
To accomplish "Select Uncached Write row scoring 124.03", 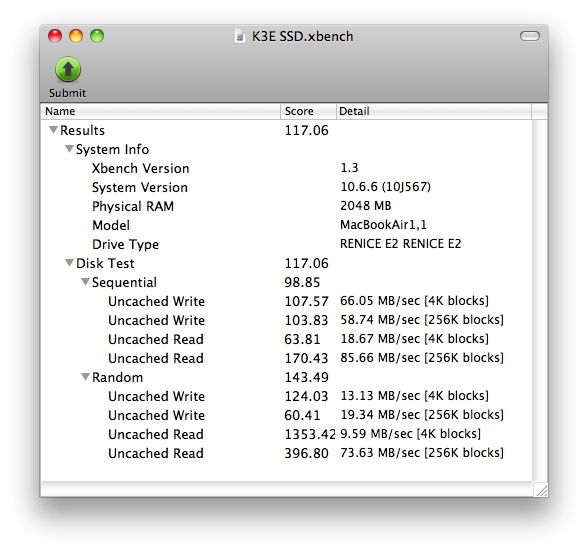I will pos(286,396).
